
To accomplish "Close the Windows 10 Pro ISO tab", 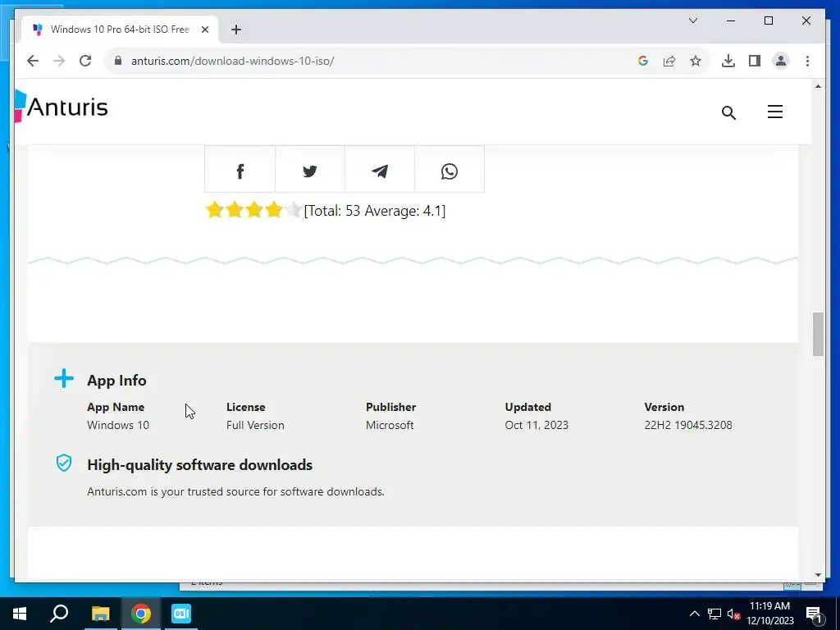I will 204,30.
